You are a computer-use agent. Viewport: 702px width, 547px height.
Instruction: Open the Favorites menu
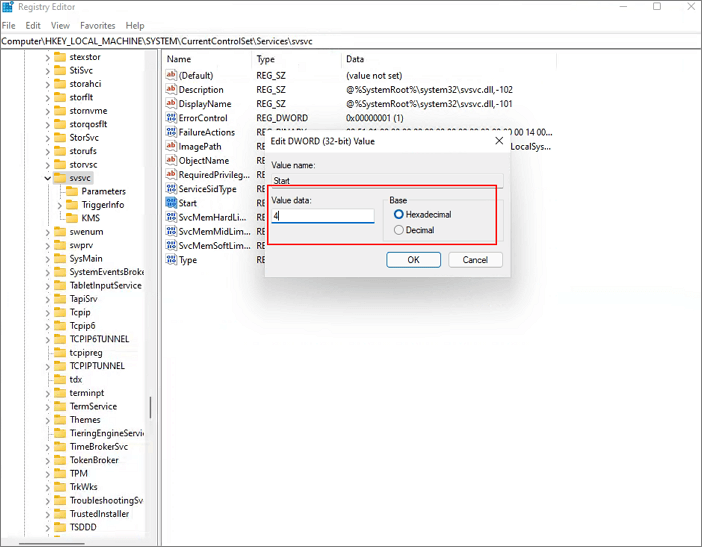[98, 26]
